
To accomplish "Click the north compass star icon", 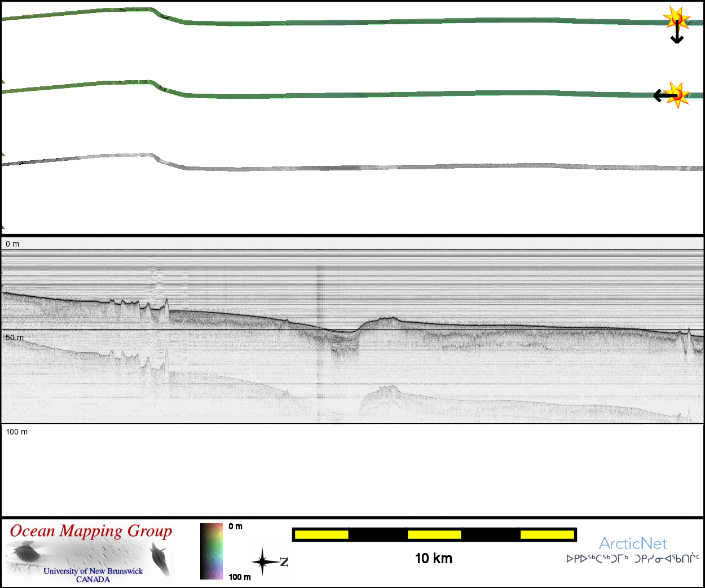I will coord(263,562).
